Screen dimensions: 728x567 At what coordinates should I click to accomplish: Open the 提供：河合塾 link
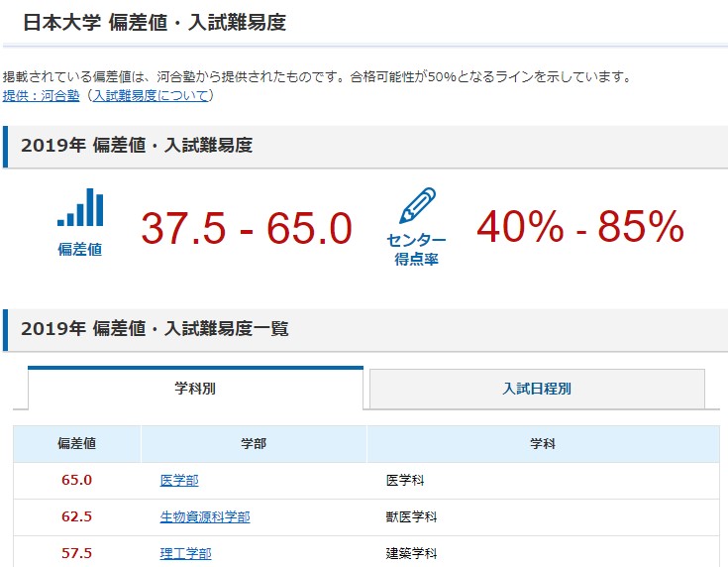pos(42,96)
